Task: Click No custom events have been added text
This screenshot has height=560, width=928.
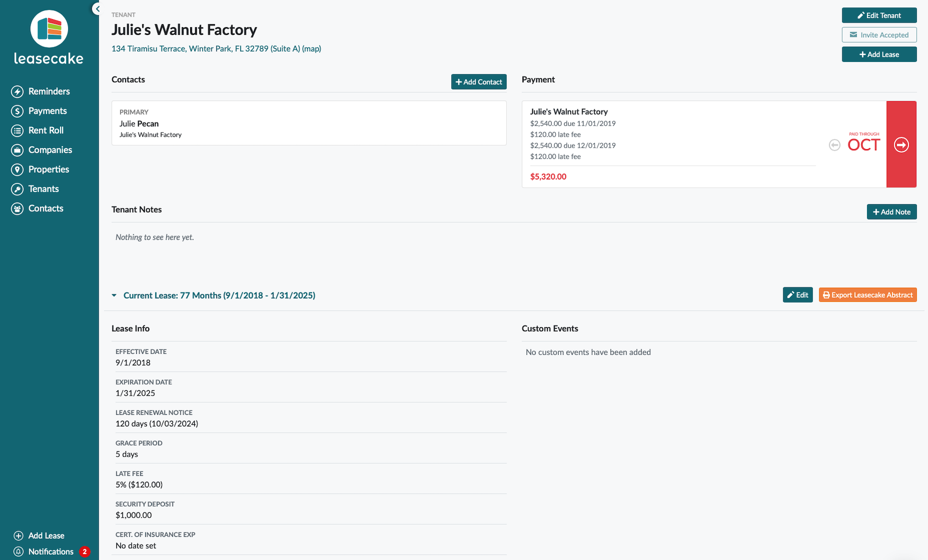Action: coord(588,352)
